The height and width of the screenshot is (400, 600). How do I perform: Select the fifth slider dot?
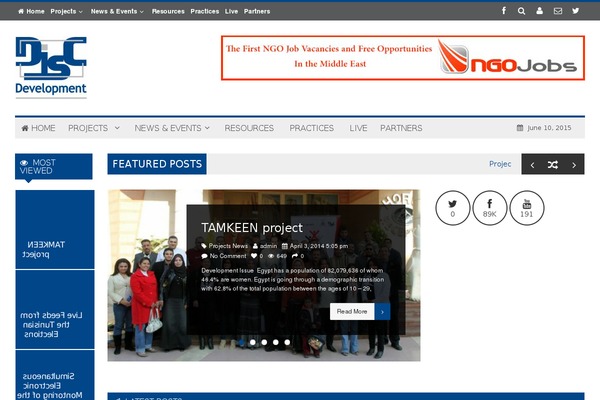click(287, 342)
